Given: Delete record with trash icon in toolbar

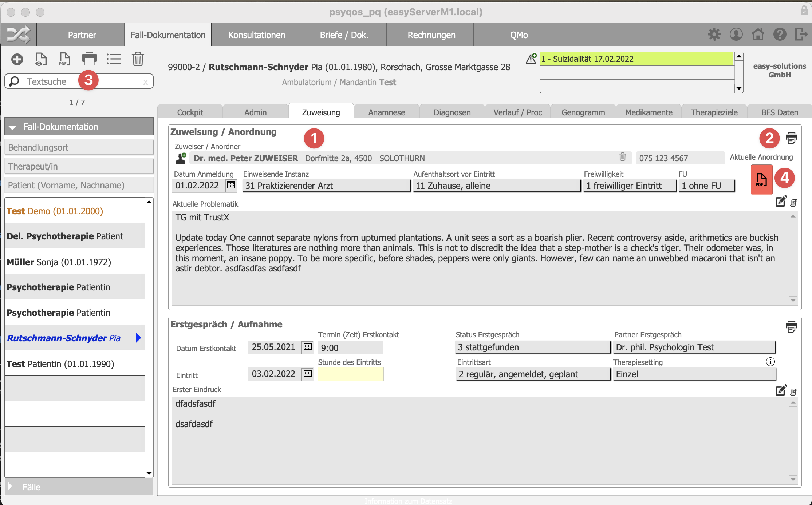Looking at the screenshot, I should pos(138,59).
